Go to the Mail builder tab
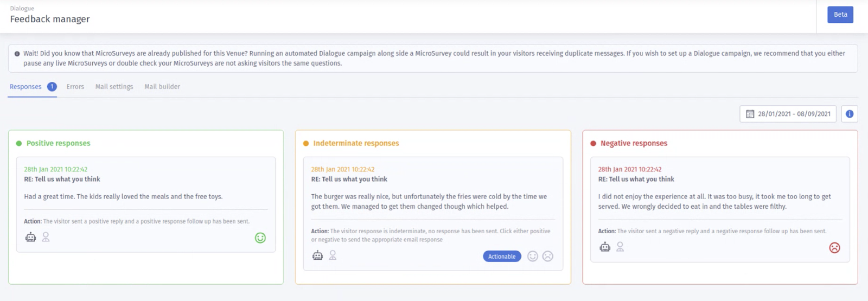 [x=162, y=87]
